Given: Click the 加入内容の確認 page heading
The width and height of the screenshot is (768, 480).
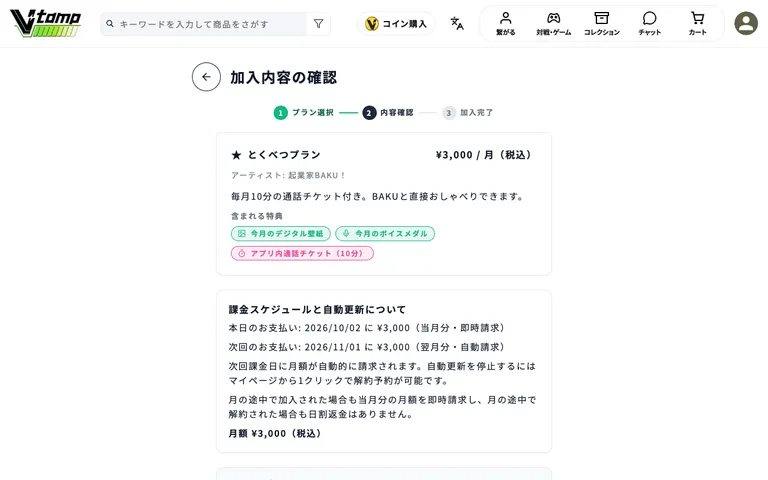Looking at the screenshot, I should coord(284,77).
